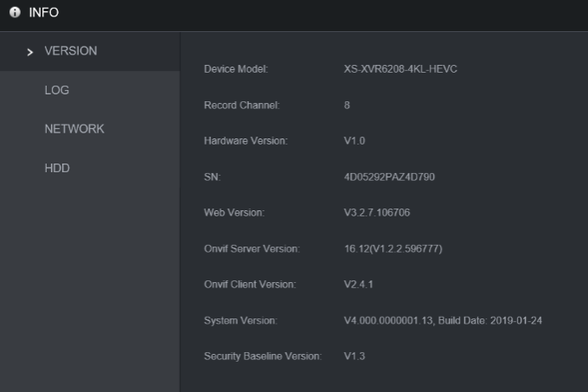588x392 pixels.
Task: Click the Onvif Server Version value
Action: coord(393,248)
